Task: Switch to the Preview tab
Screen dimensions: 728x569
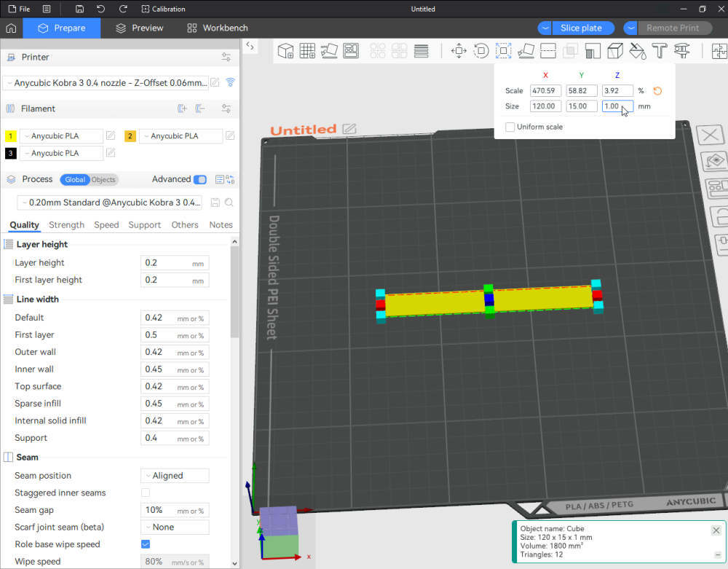Action: [x=140, y=28]
